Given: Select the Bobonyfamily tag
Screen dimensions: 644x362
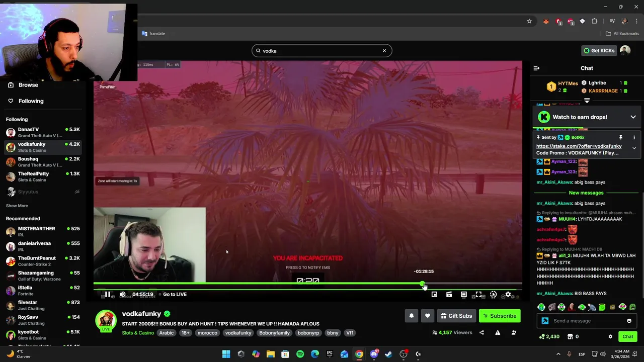Looking at the screenshot, I should click(x=274, y=333).
